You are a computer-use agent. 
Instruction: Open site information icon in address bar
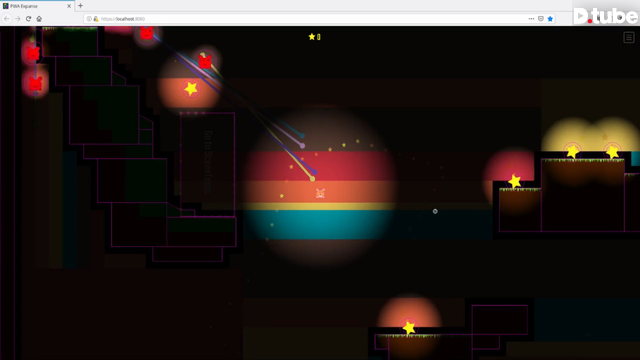tap(89, 19)
